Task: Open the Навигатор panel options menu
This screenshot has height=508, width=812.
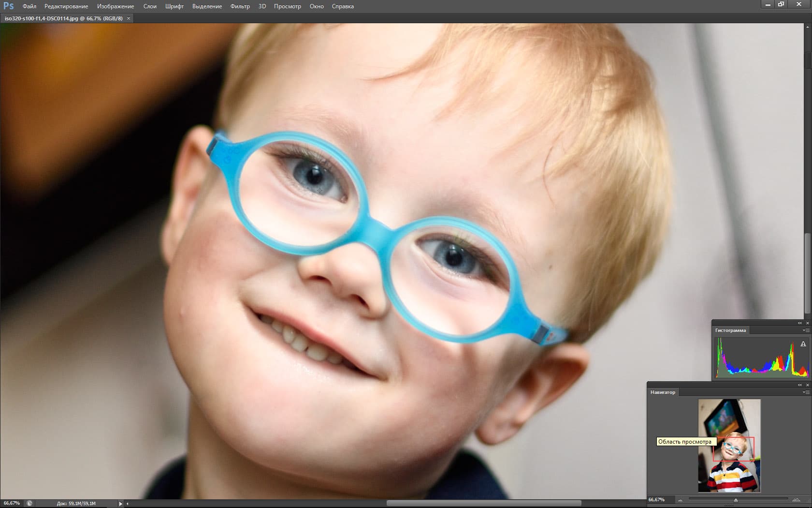Action: click(x=806, y=392)
